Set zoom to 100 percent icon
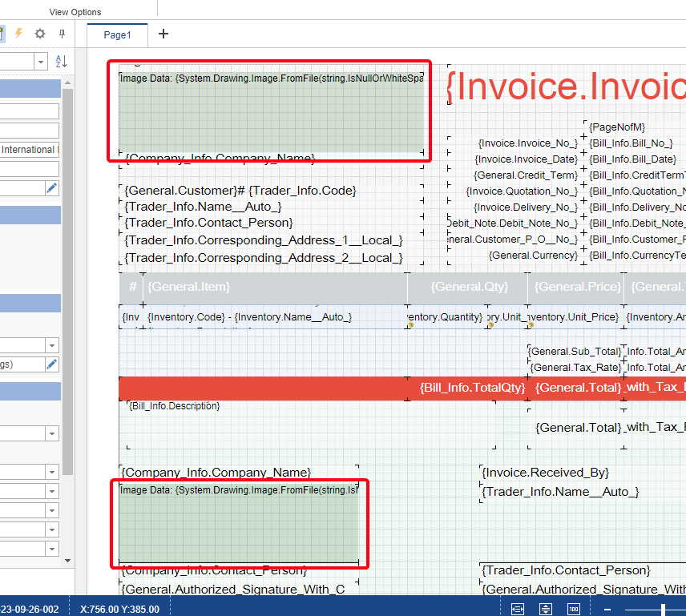 pos(574,609)
